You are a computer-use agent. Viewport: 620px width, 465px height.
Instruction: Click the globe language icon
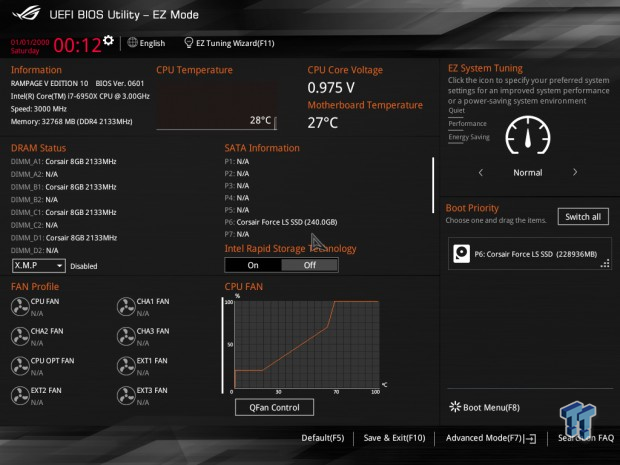point(132,42)
